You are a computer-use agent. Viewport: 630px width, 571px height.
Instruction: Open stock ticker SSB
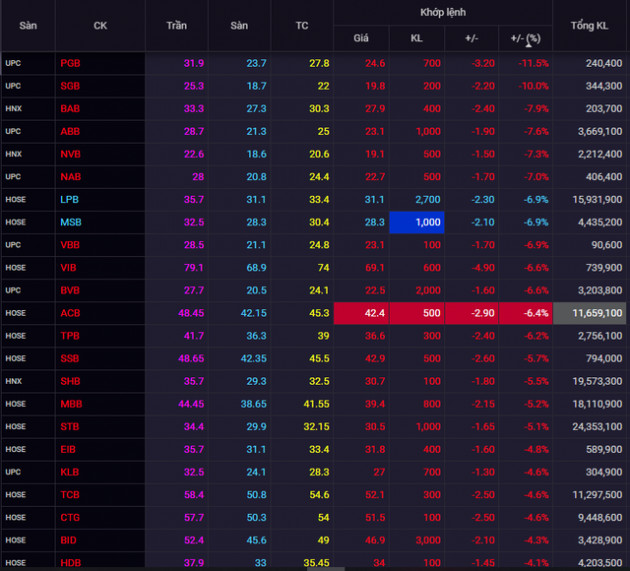click(x=70, y=358)
